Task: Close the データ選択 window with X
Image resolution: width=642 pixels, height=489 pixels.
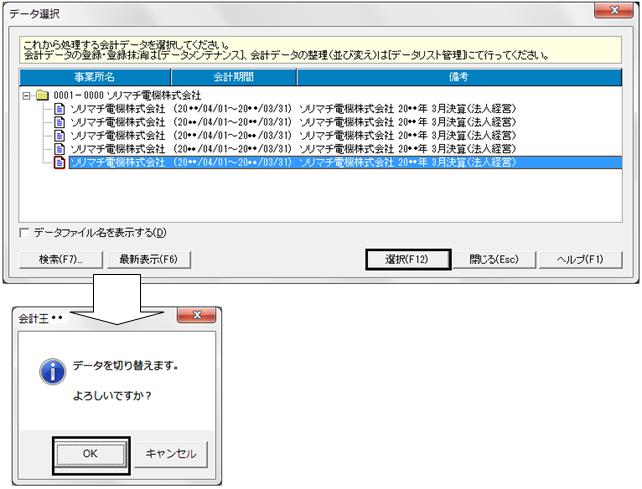Action: 614,11
